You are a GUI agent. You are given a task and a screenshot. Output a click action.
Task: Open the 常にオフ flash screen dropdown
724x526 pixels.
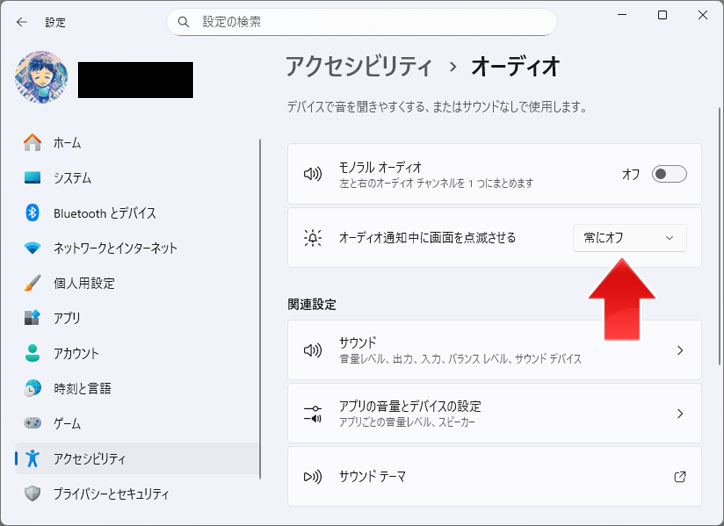tap(629, 238)
